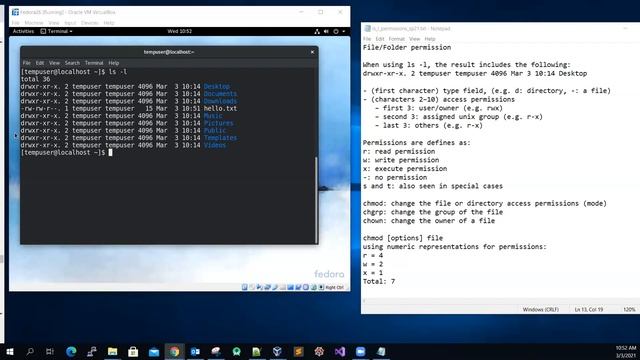Open Terminal window Edit menu
This screenshot has height=360, width=640.
tap(40, 63)
